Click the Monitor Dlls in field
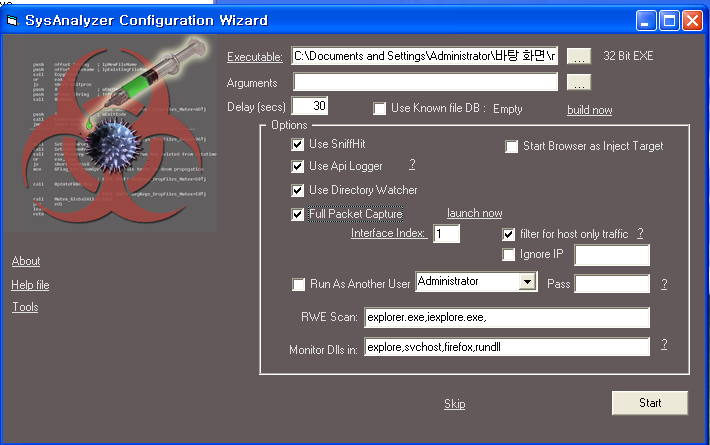Viewport: 710px width, 445px height. tap(507, 347)
